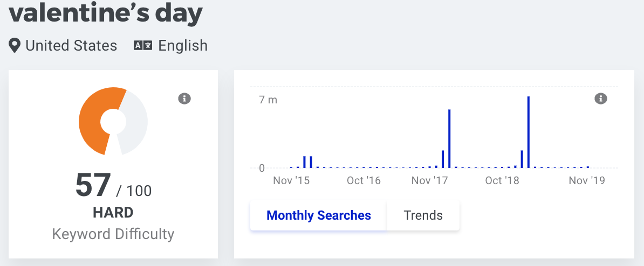Click the United States location label
The image size is (644, 266).
(x=71, y=45)
